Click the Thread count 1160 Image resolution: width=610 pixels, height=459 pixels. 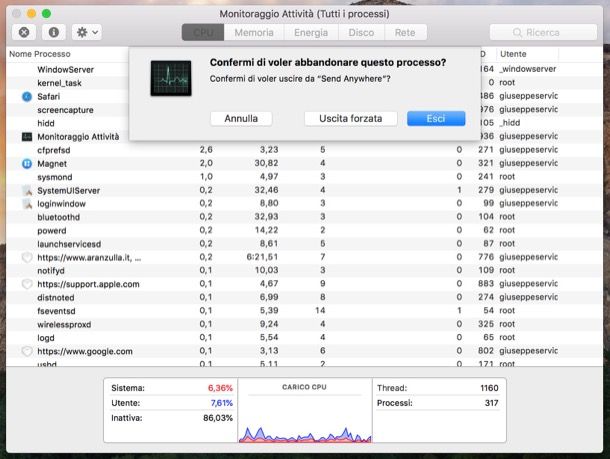pyautogui.click(x=489, y=388)
